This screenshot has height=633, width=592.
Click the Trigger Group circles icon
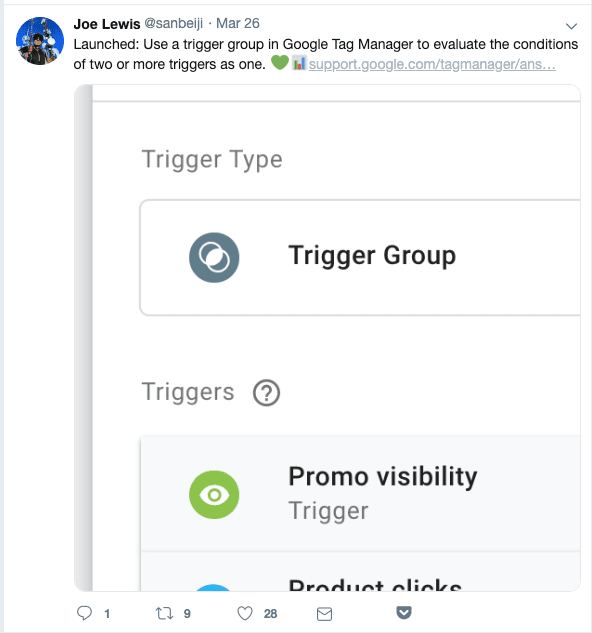pos(214,258)
